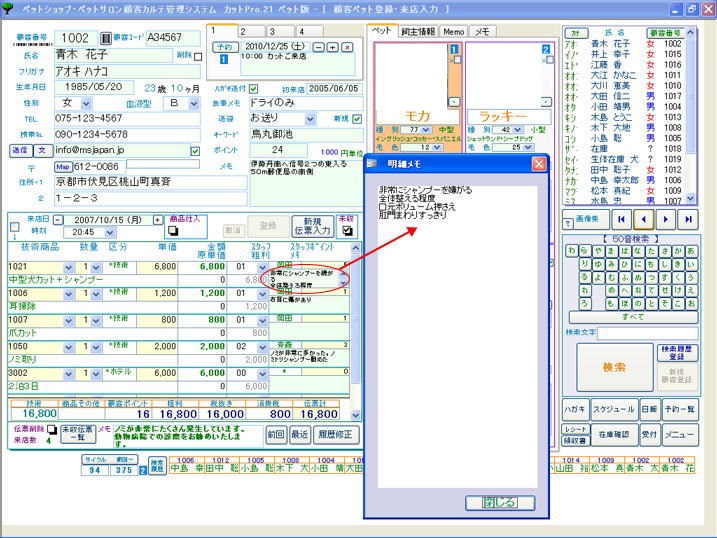Toggle the small checkbox on the モカ photo
This screenshot has height=538, width=717.
point(457,59)
